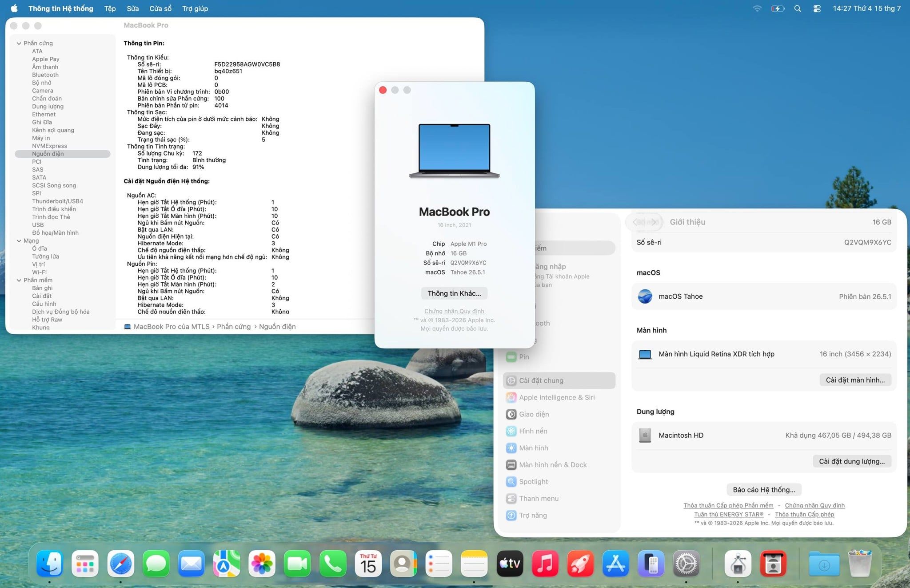Open Trợ năng in the Settings sidebar
910x588 pixels.
[559, 516]
